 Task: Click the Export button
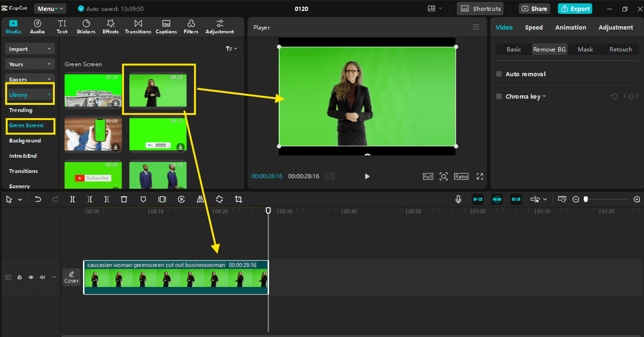click(x=575, y=9)
